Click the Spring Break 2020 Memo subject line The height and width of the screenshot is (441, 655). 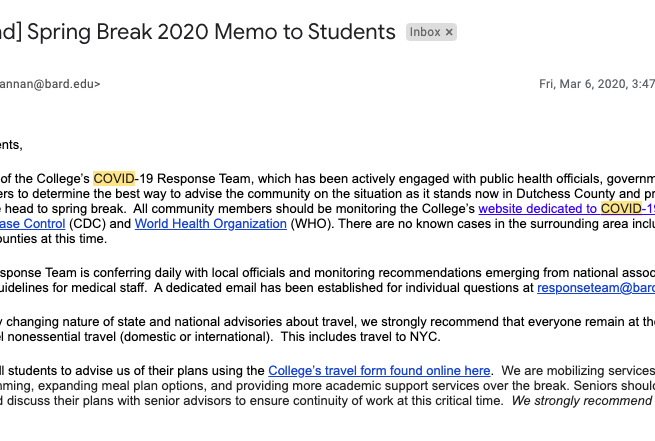pos(198,32)
